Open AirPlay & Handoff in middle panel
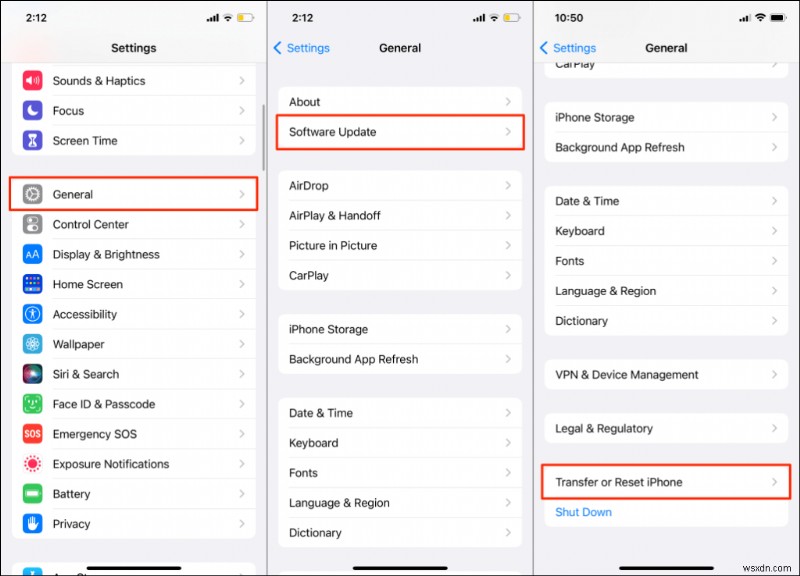The image size is (800, 576). [x=400, y=216]
